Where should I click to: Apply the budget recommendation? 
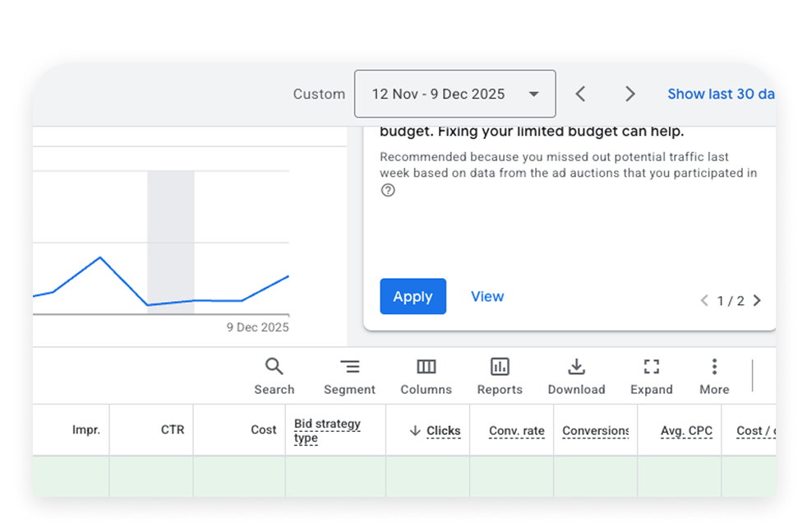[x=413, y=297]
